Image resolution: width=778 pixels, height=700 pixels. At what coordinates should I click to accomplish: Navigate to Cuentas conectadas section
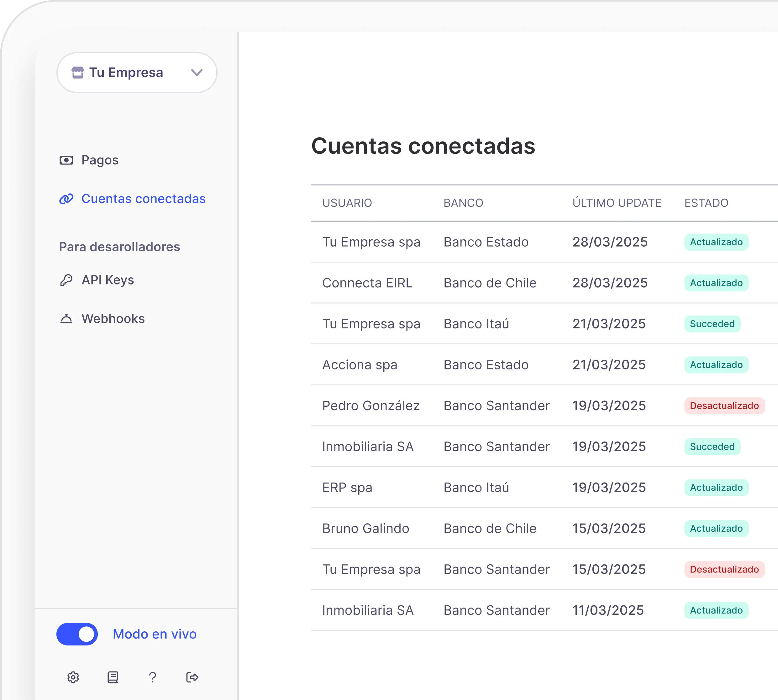point(143,199)
